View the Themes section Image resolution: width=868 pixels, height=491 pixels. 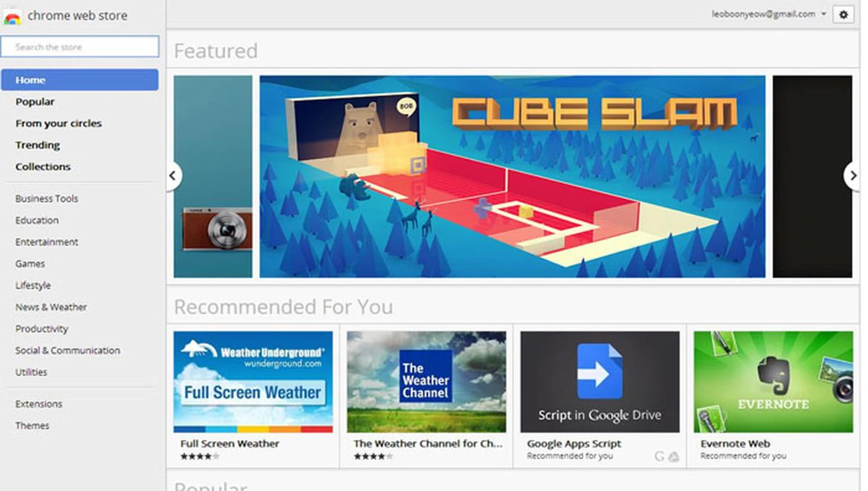[x=32, y=425]
